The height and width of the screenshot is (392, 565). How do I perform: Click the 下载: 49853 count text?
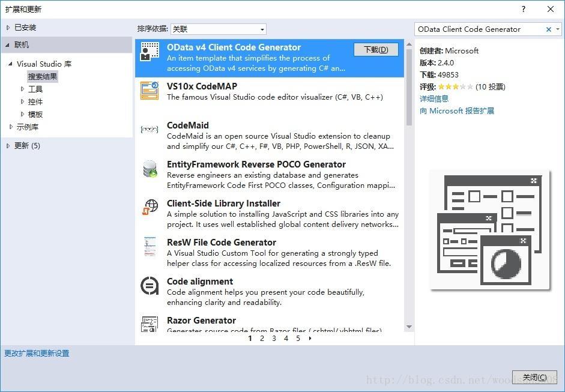[439, 75]
